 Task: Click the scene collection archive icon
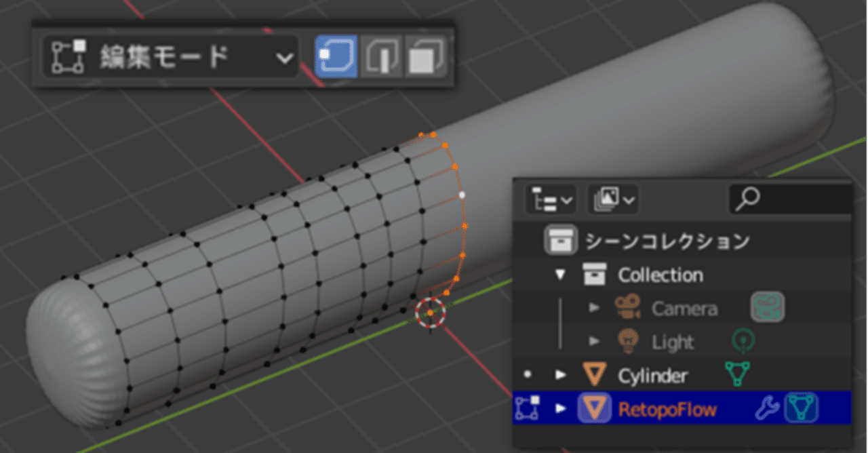click(561, 241)
